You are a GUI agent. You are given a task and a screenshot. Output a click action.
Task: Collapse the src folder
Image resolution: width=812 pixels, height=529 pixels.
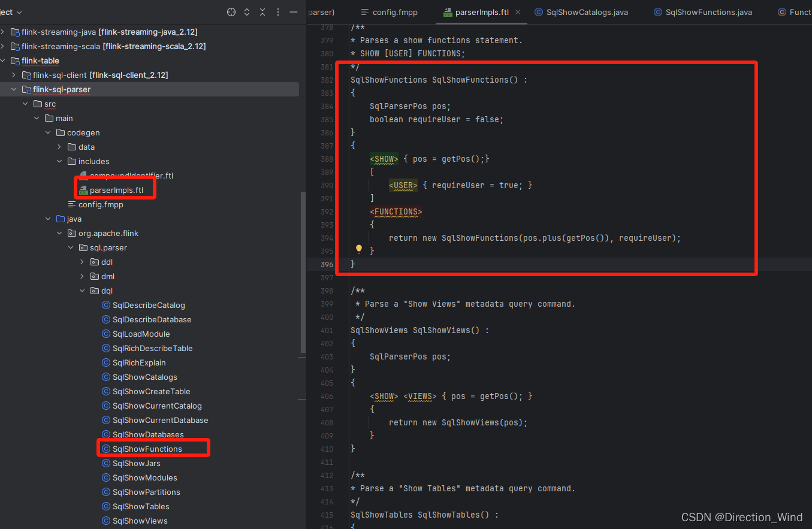25,104
